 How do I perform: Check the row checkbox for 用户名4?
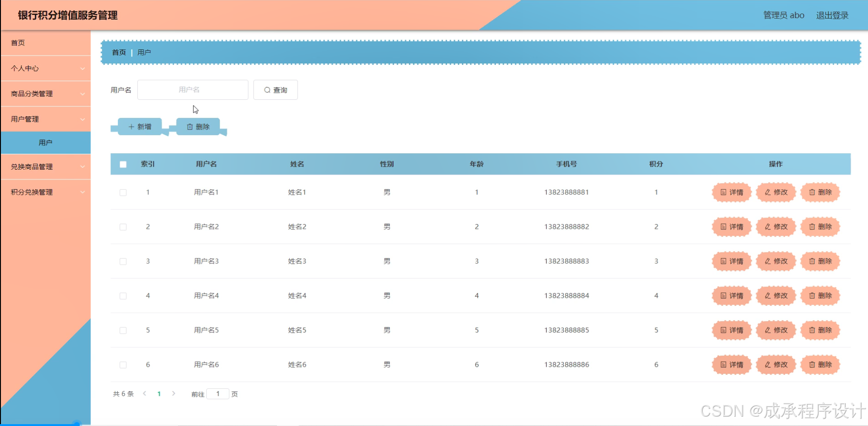[123, 295]
